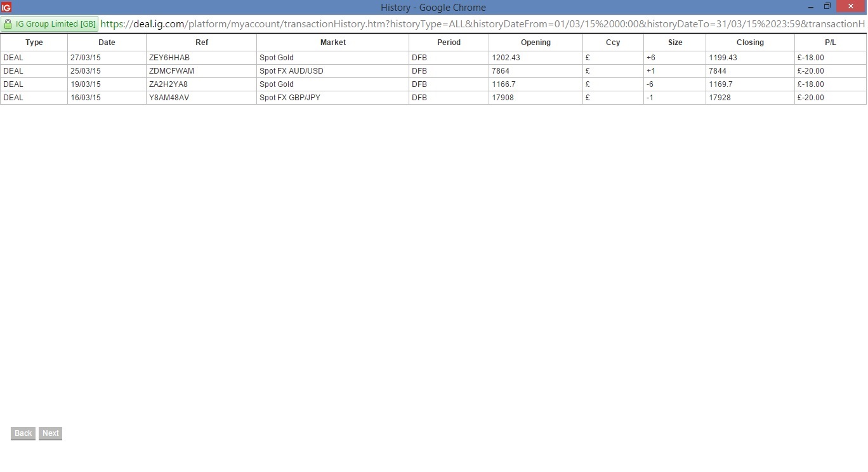Click the Type column header
Image resolution: width=868 pixels, height=472 pixels.
pos(34,43)
